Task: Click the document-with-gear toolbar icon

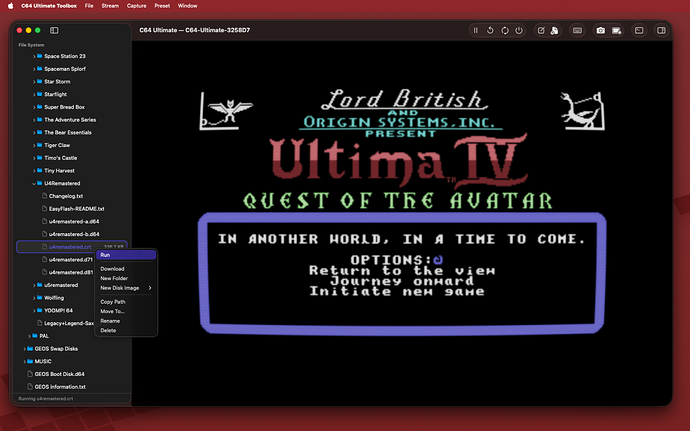Action: [554, 30]
